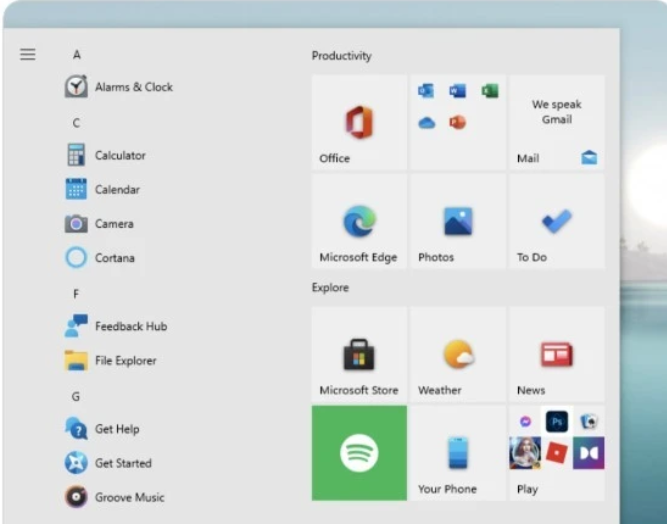This screenshot has width=667, height=525.
Task: Open the Office apps folder tile
Action: coord(457,122)
